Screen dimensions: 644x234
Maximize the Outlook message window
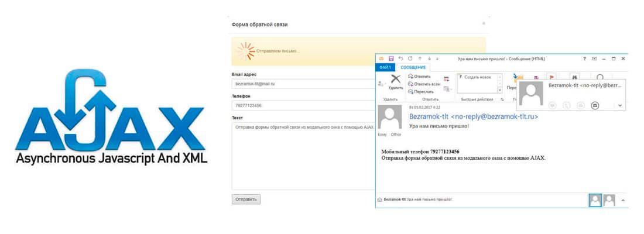[x=614, y=58]
